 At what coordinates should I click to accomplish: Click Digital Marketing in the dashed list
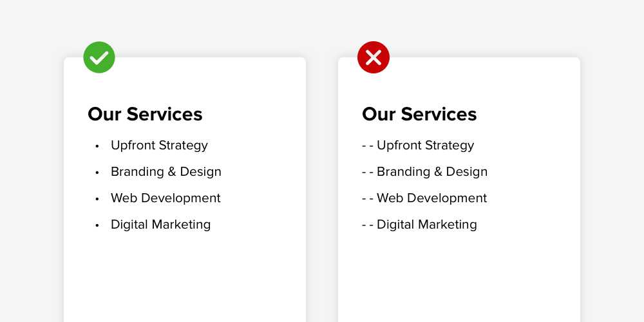[x=427, y=224]
